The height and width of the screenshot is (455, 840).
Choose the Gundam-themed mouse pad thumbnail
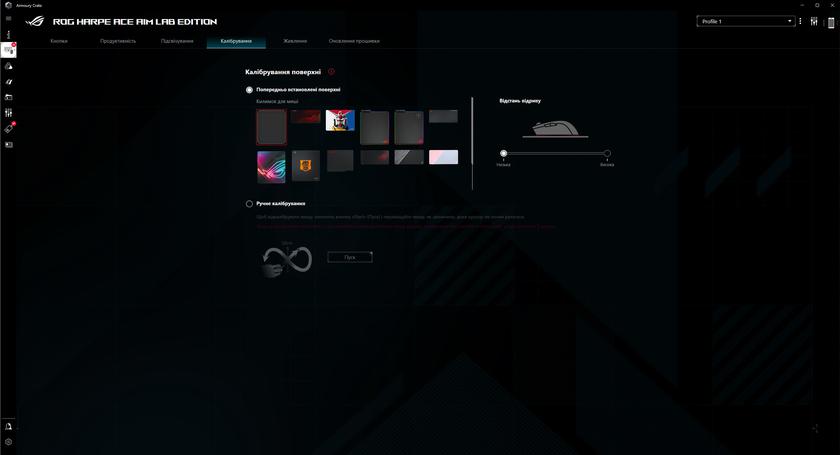(340, 121)
